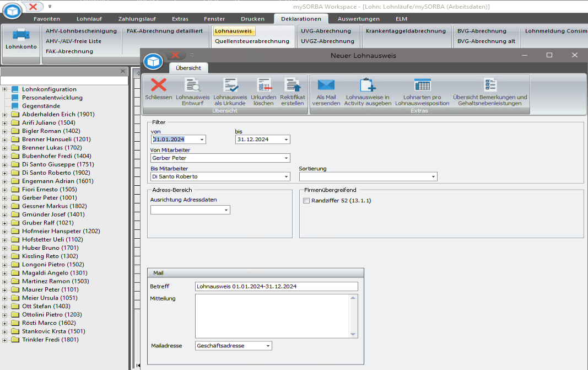588x370 pixels.
Task: Click Lohnausweise in Activity ausgeben icon
Action: pos(368,85)
